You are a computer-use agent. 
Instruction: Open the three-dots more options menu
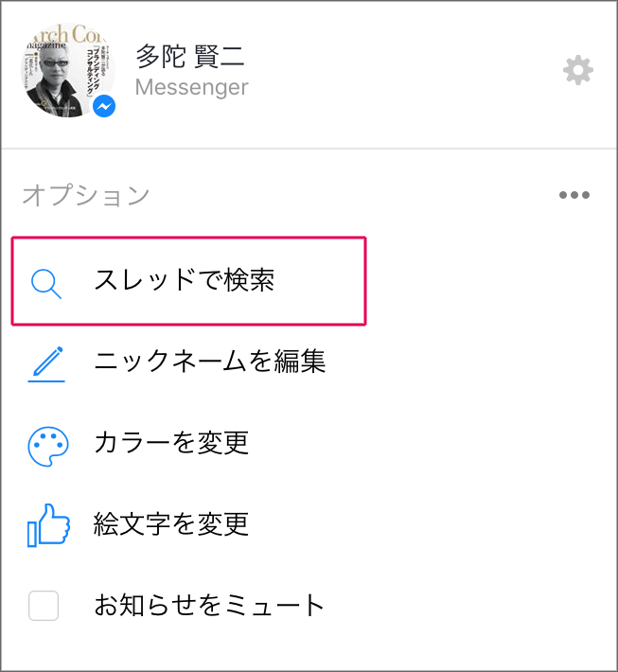click(574, 195)
